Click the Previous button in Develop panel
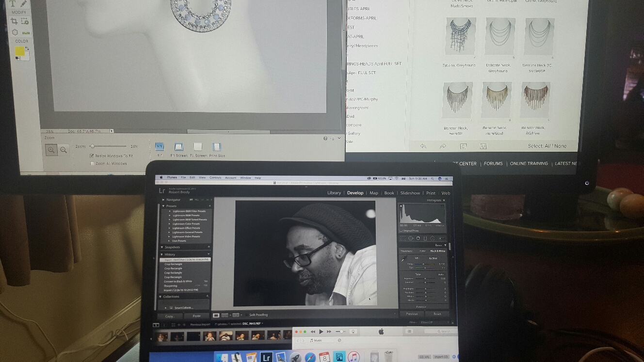644x362 pixels. 412,314
